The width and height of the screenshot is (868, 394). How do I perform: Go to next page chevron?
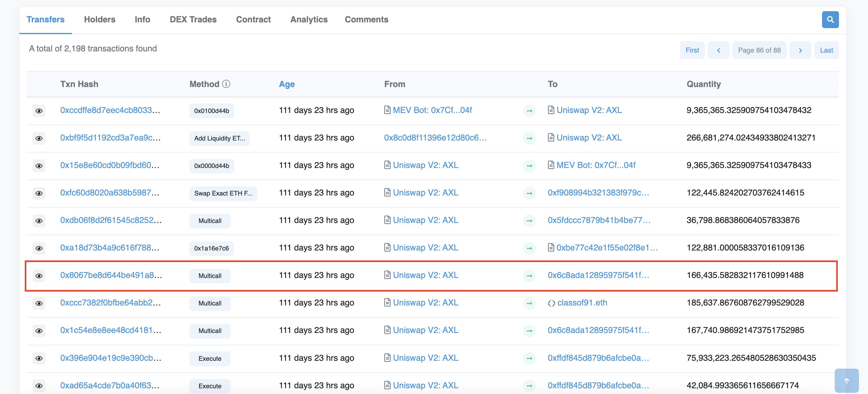[800, 50]
